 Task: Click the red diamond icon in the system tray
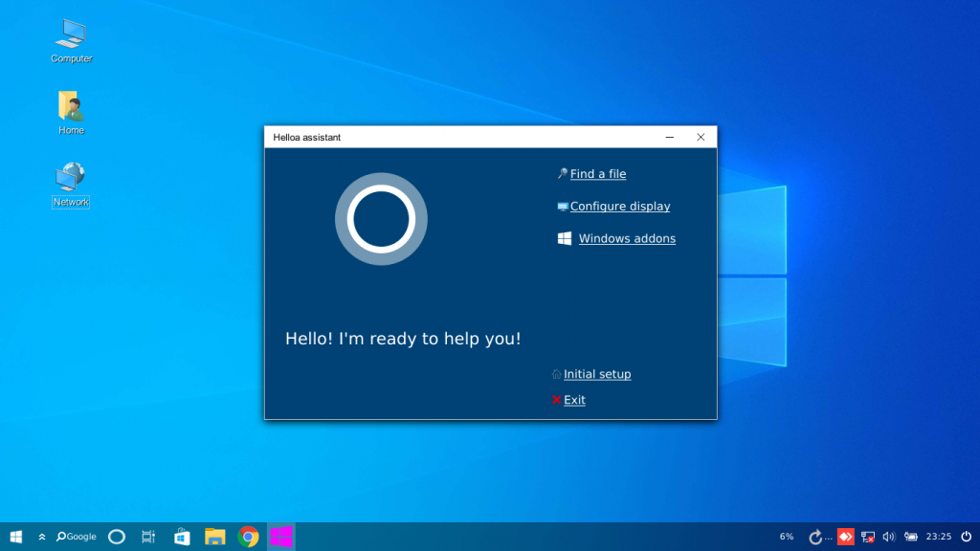point(846,536)
